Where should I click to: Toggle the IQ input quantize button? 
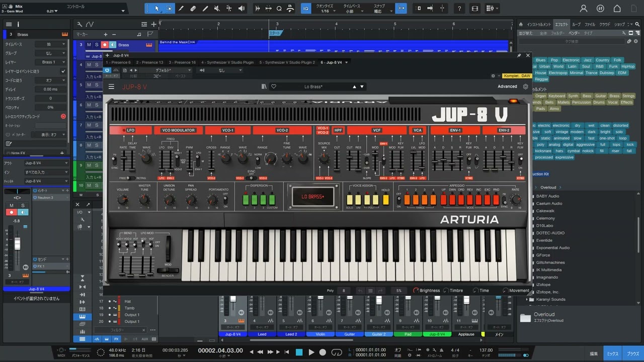point(306,9)
